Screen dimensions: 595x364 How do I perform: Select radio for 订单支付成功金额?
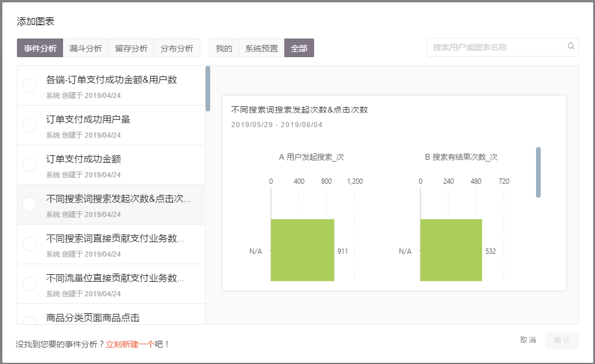(x=29, y=165)
